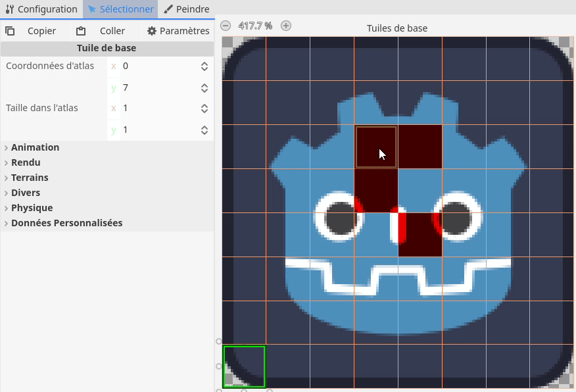Click the atlas coordinates y field

(x=160, y=87)
